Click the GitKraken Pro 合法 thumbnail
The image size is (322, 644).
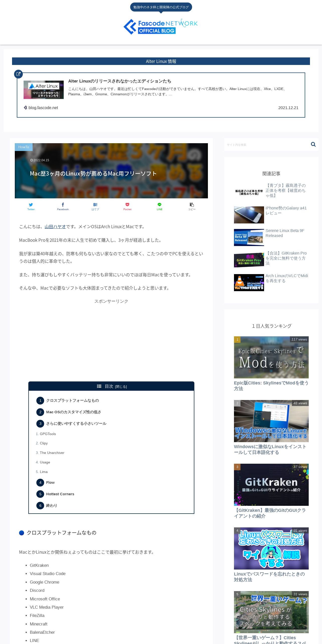pyautogui.click(x=249, y=260)
